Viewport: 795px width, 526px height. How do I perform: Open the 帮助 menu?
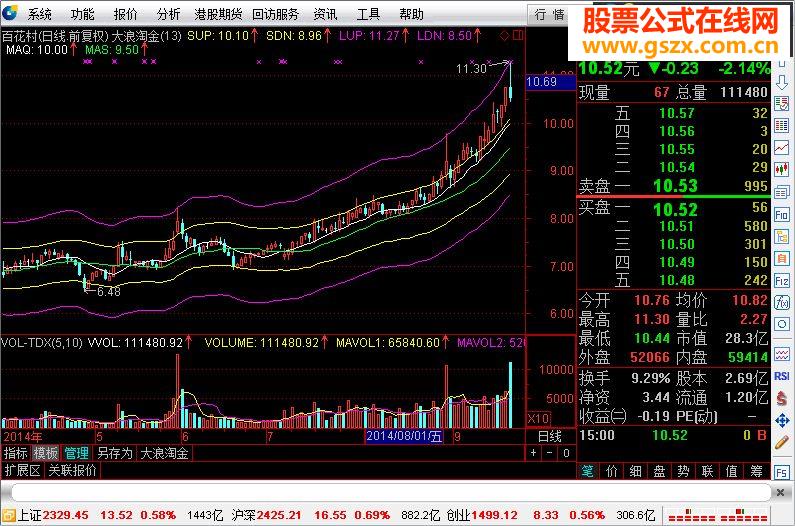(411, 14)
